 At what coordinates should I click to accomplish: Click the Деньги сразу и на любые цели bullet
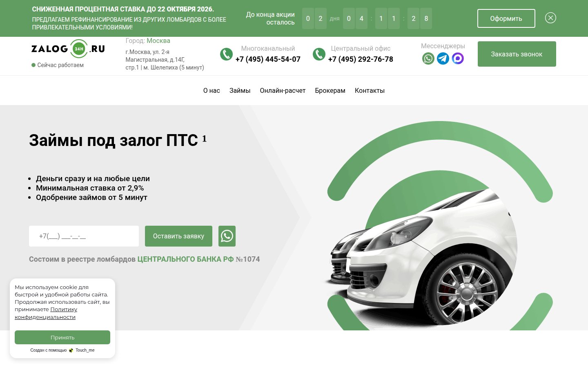(x=93, y=179)
